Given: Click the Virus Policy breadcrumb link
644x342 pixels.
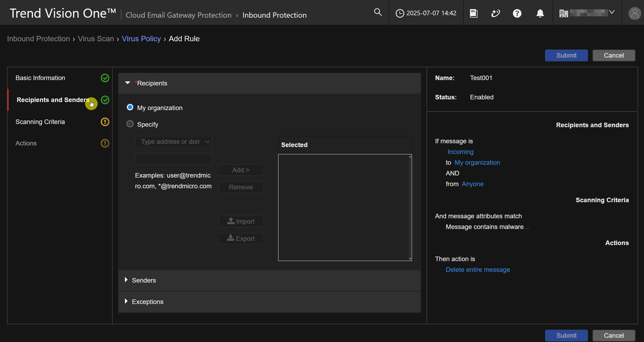Looking at the screenshot, I should click(141, 39).
